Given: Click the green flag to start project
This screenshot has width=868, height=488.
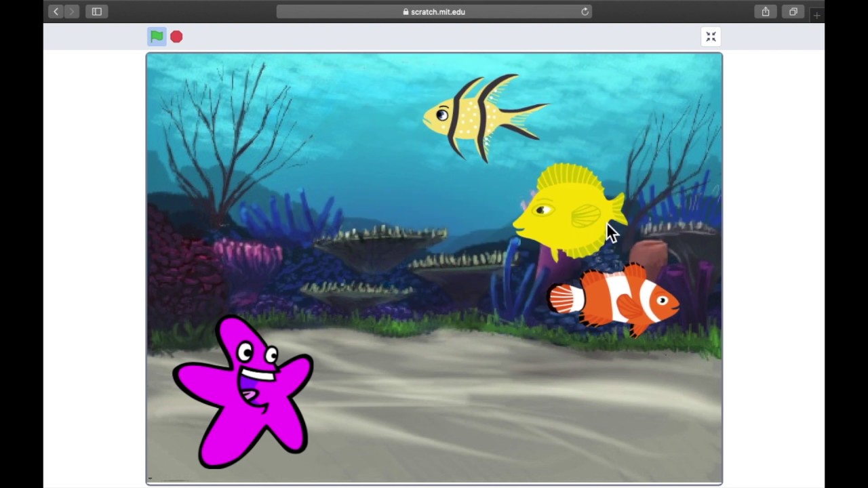Looking at the screenshot, I should (x=157, y=37).
